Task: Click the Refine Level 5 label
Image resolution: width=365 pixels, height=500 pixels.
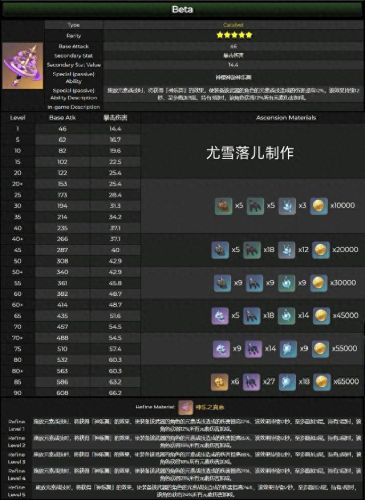Action: (17, 491)
